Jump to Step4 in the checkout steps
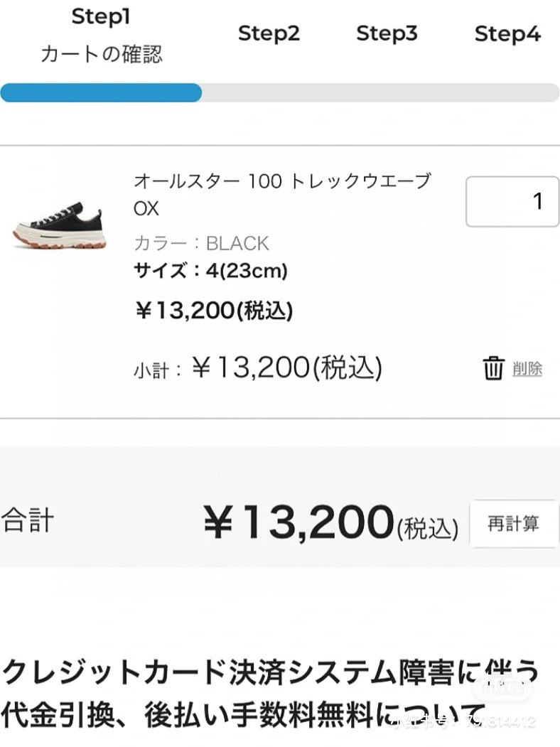This screenshot has width=560, height=747. (x=507, y=33)
